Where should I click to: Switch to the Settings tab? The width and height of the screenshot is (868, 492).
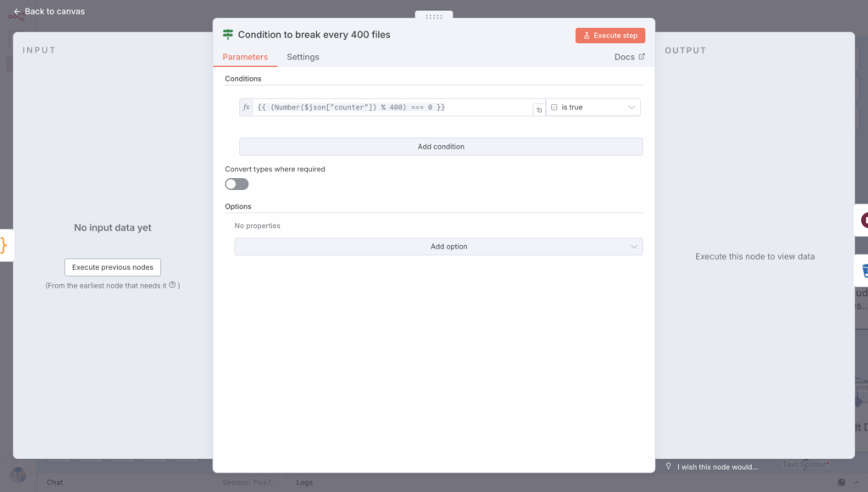303,57
